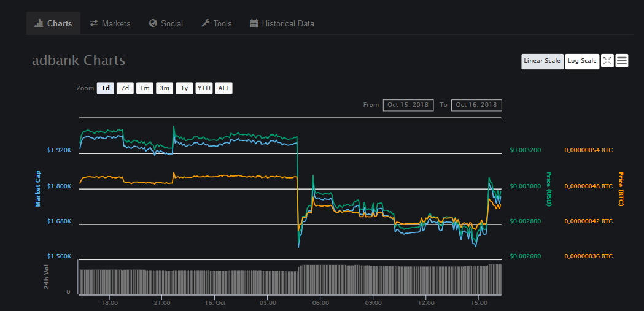Edit the From date field Oct 15, 2018
This screenshot has height=311, width=644.
pos(408,105)
